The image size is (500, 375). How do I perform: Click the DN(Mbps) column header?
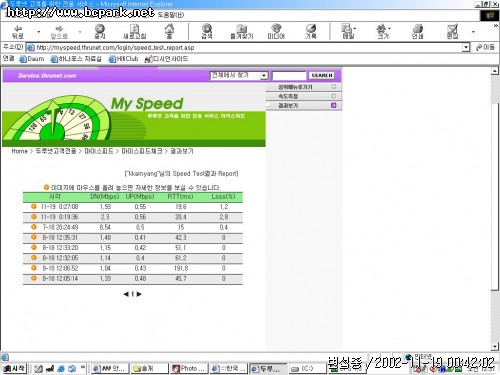coord(105,196)
